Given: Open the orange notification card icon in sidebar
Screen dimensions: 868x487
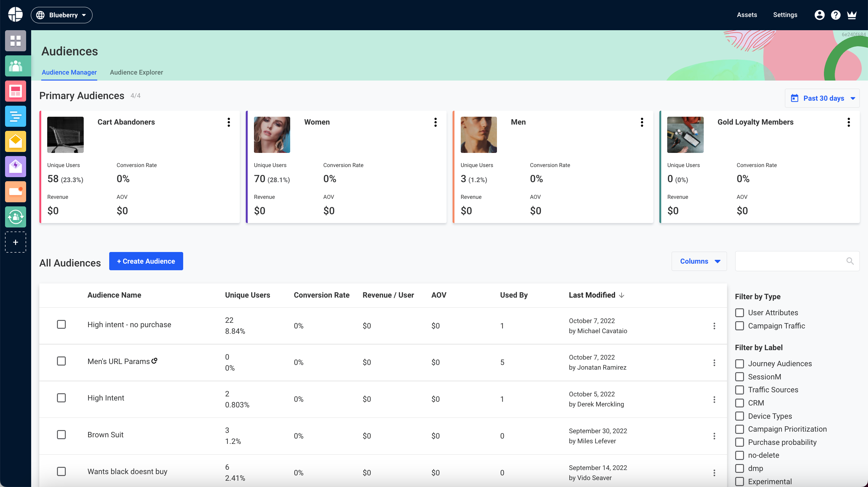Looking at the screenshot, I should 15,192.
